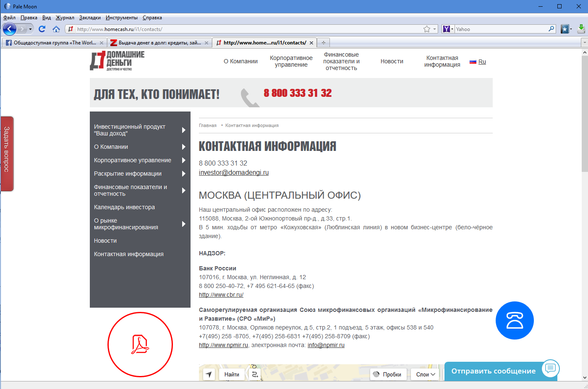Open the map Слои layers dropdown
The height and width of the screenshot is (389, 588).
click(425, 374)
